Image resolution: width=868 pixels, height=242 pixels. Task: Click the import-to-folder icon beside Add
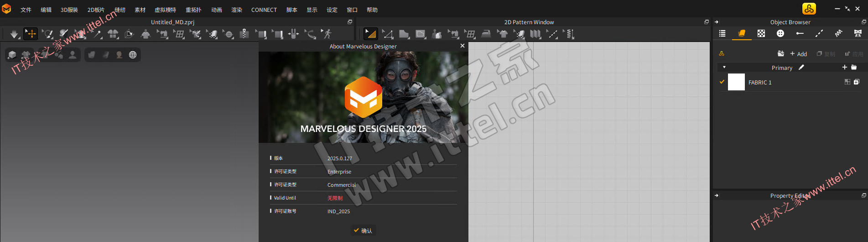click(781, 54)
